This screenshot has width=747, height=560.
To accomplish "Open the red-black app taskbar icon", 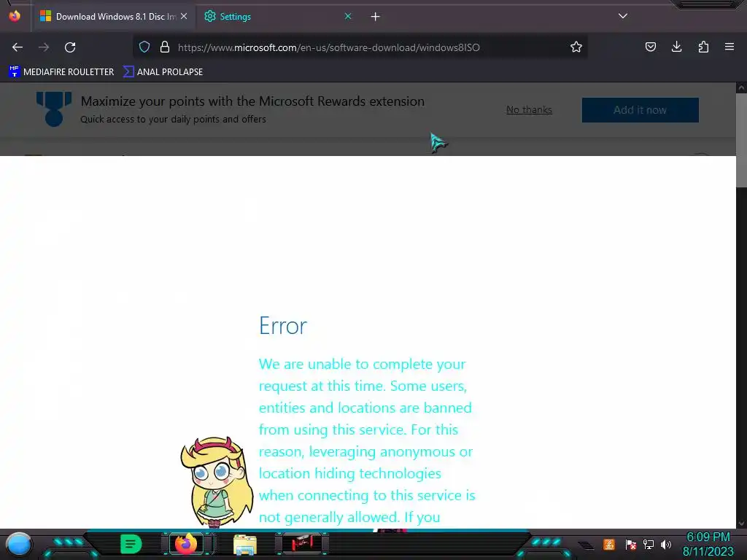I will (x=302, y=543).
